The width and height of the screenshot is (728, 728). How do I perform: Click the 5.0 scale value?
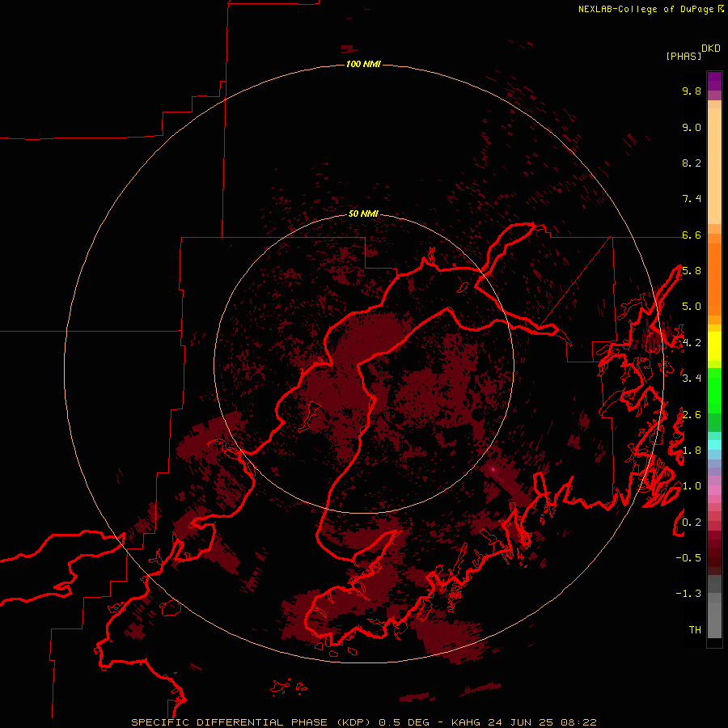pos(692,307)
